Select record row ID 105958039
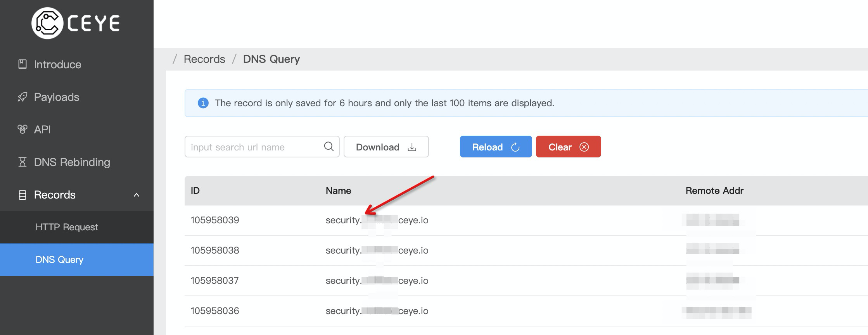The height and width of the screenshot is (335, 868). click(x=215, y=220)
